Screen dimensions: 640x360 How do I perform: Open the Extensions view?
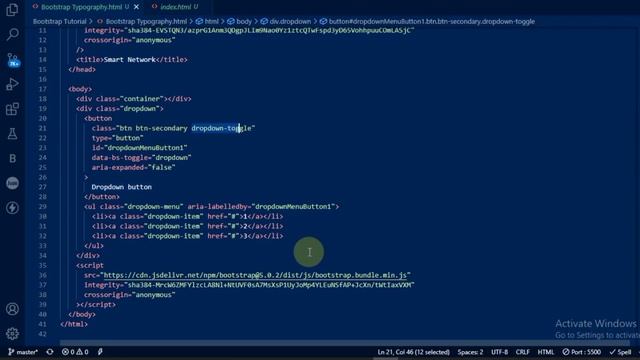coord(12,109)
